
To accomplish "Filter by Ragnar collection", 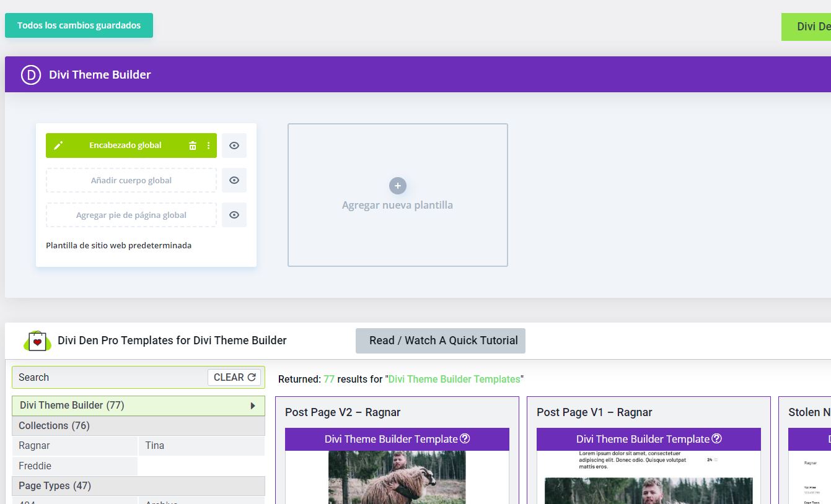I will point(75,446).
